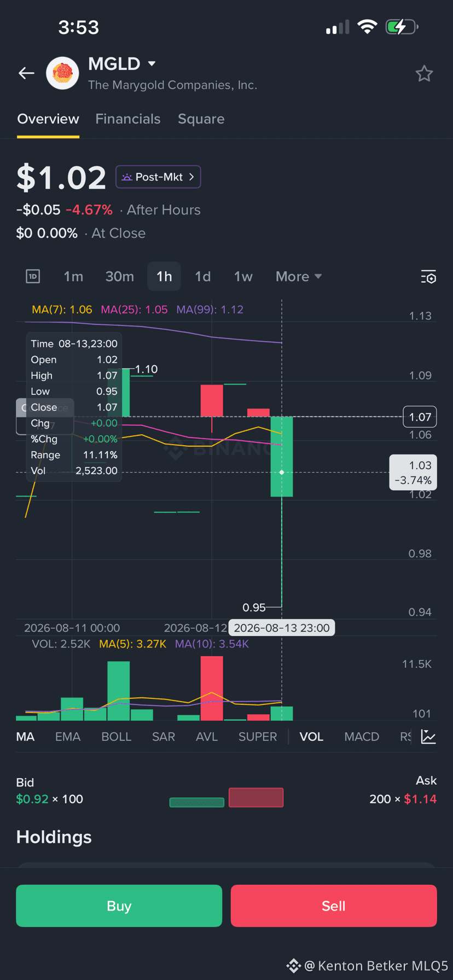Tap the back arrow icon
Screen dimensions: 453x980
point(26,73)
